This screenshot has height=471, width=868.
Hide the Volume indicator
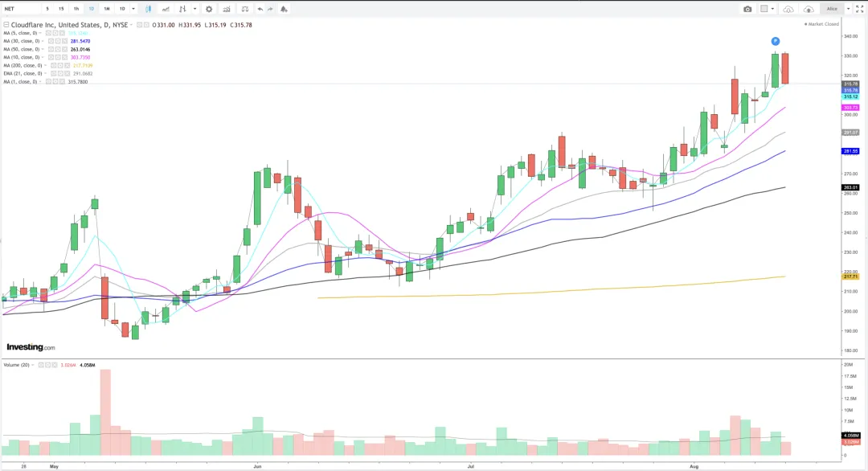pyautogui.click(x=41, y=365)
